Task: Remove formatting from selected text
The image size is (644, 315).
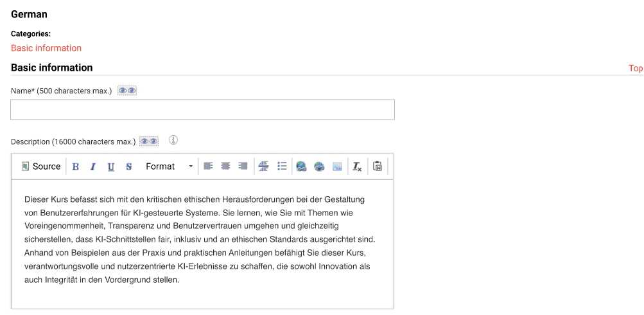Action: point(357,166)
